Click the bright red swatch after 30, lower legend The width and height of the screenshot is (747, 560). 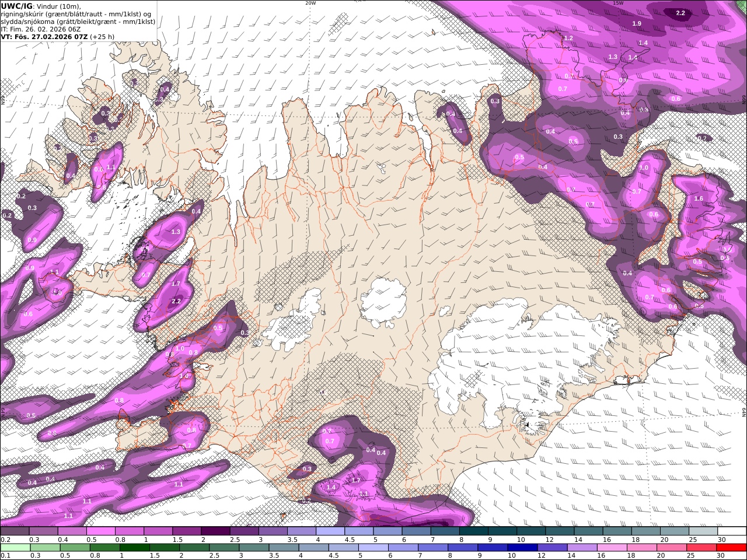pyautogui.click(x=731, y=548)
